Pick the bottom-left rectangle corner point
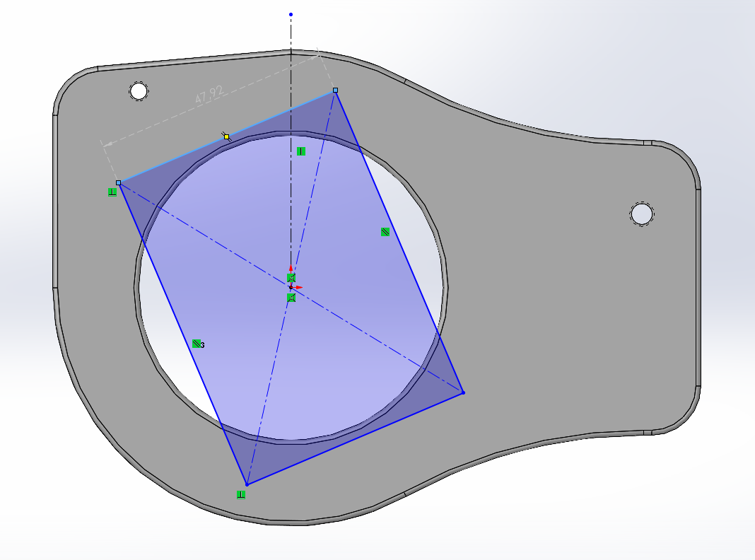 [247, 484]
